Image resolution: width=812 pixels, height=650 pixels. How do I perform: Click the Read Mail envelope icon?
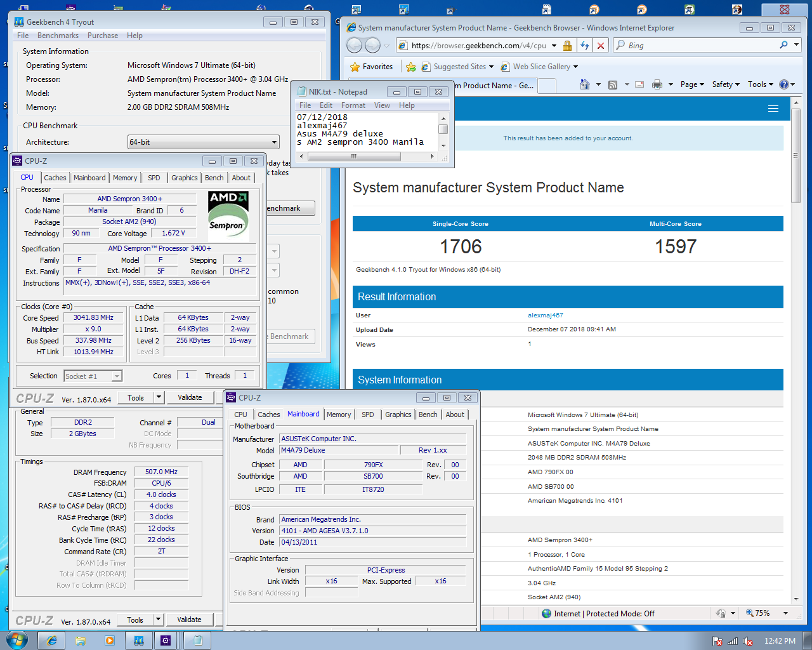(639, 84)
